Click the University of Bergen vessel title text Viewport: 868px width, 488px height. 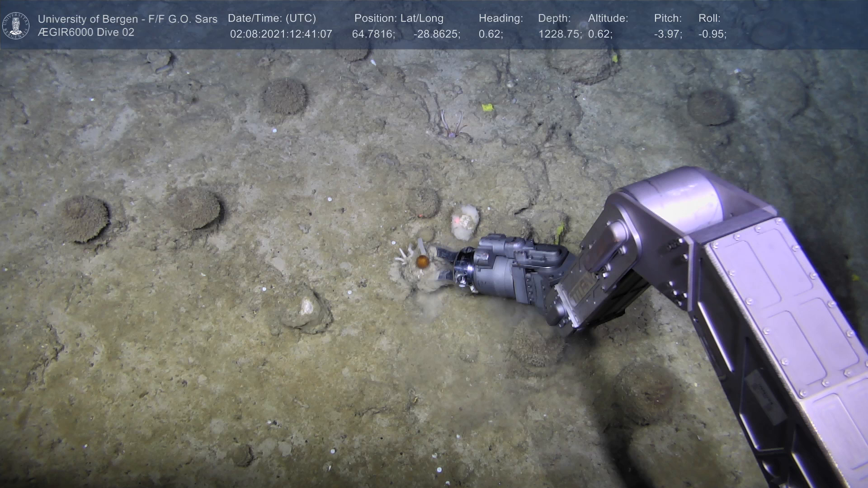tap(127, 19)
